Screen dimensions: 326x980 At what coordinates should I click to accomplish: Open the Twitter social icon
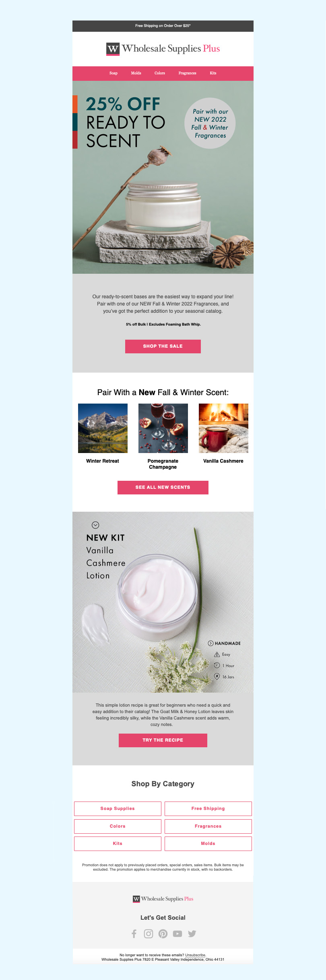192,933
